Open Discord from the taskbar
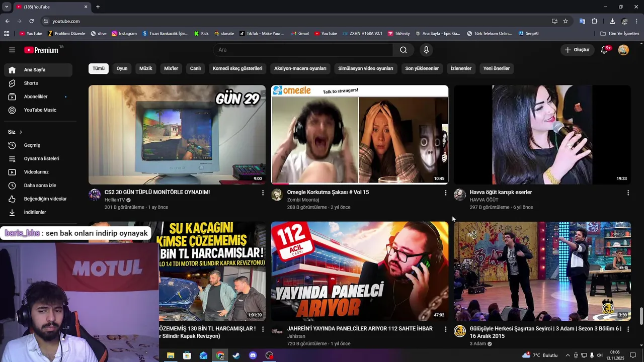Viewport: 644px width, 362px height. tap(253, 355)
